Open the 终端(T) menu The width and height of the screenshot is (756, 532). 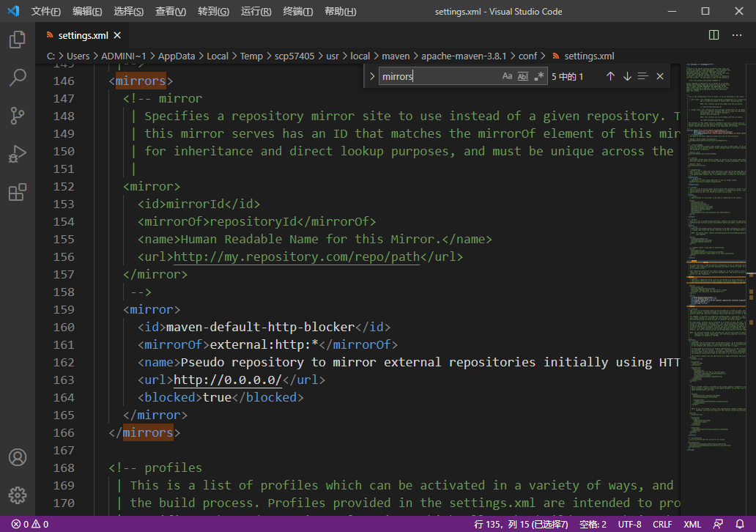point(298,12)
